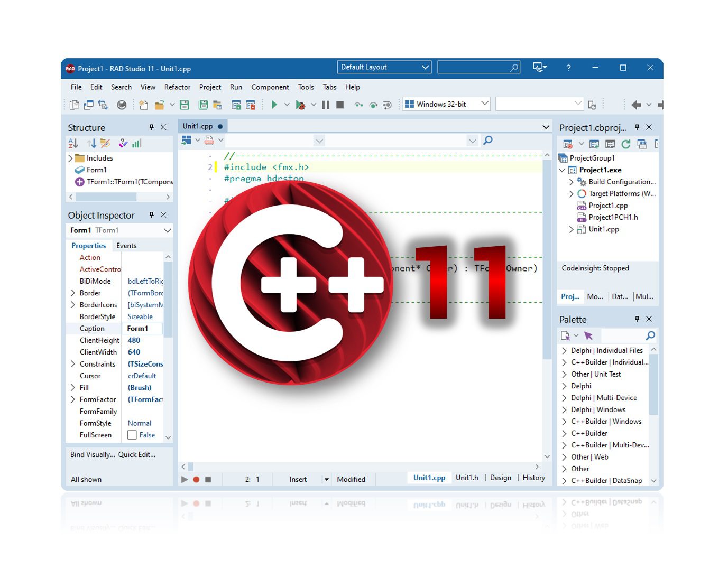Image resolution: width=728 pixels, height=569 pixels.
Task: Click the View Unit toolbar icon
Action: (x=75, y=105)
